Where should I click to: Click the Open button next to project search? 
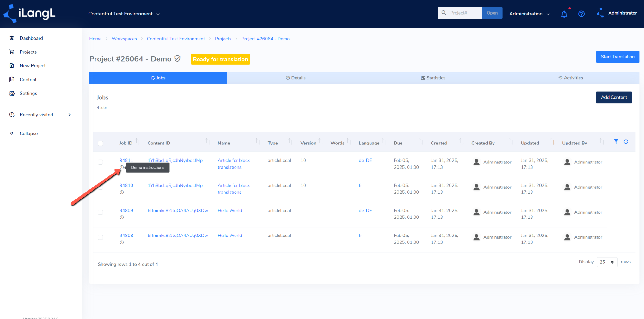492,13
